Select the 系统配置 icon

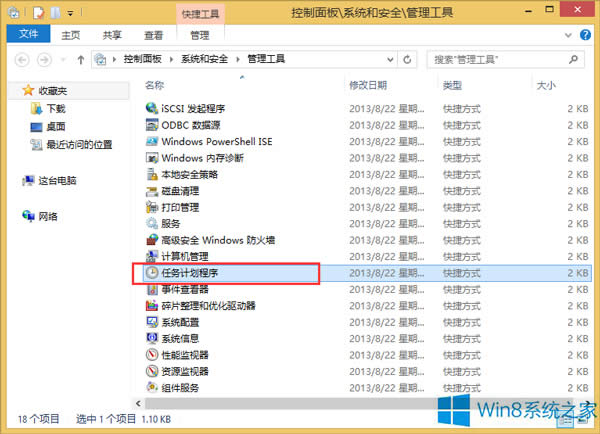[152, 322]
